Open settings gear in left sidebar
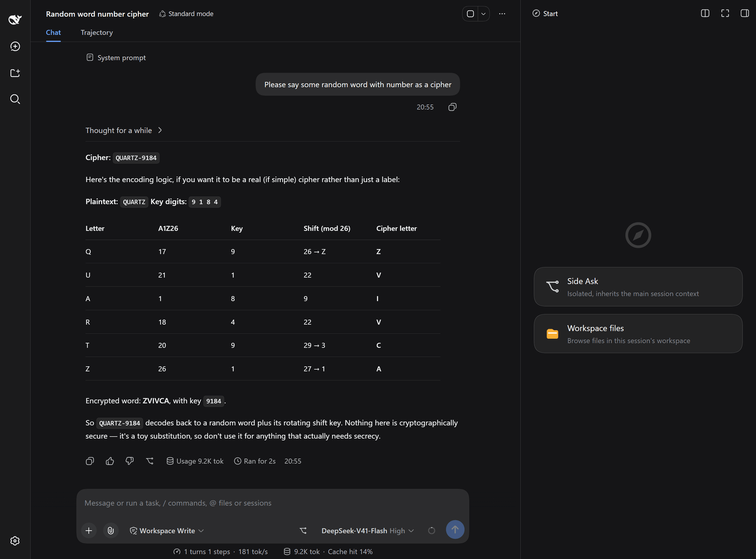The height and width of the screenshot is (559, 756). click(x=15, y=541)
